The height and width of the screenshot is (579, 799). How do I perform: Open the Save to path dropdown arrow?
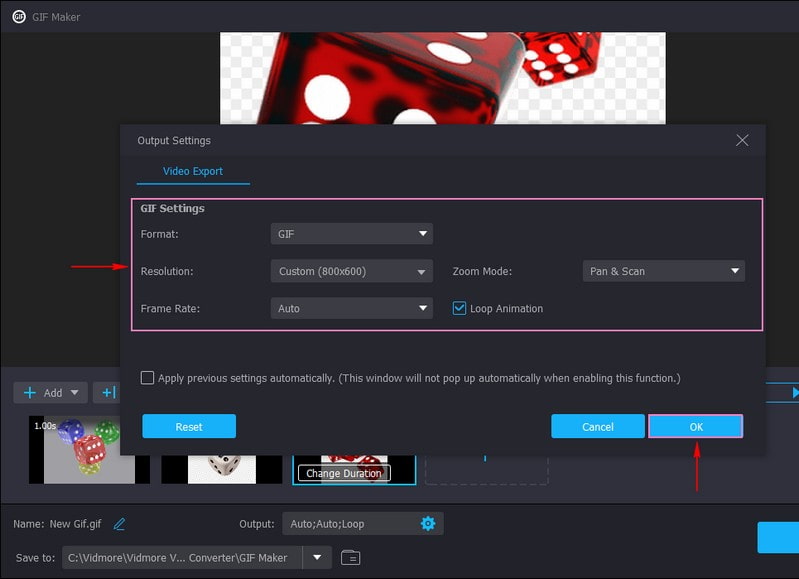[317, 558]
